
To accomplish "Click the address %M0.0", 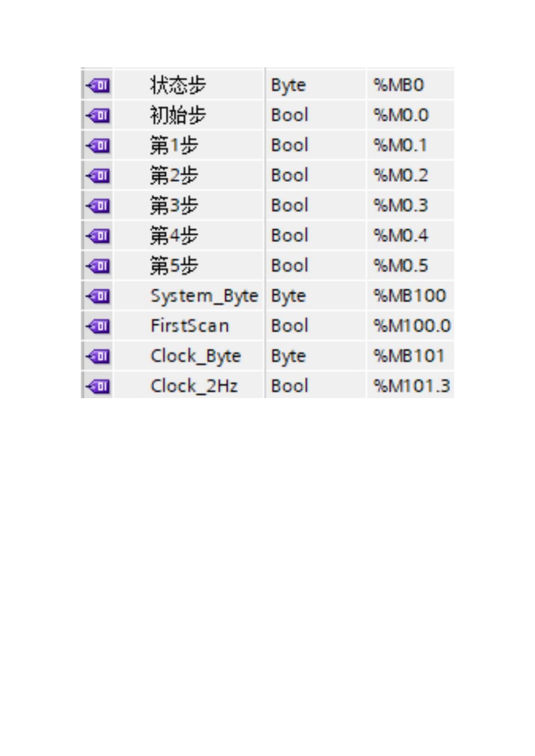I will click(x=401, y=115).
